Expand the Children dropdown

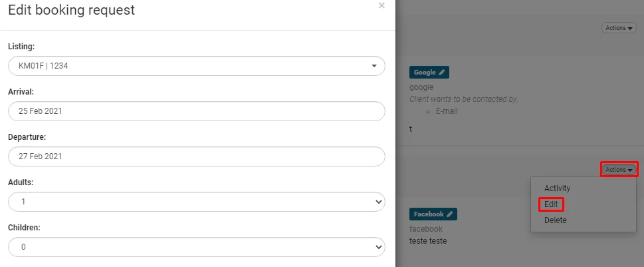[197, 246]
